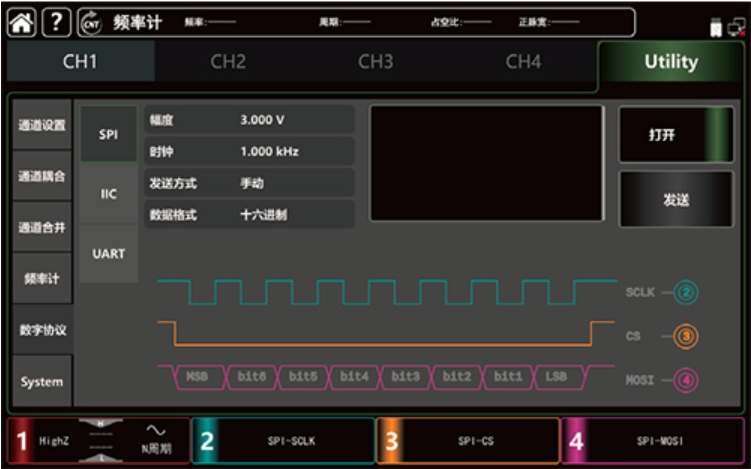
Task: Click the USB storage icon
Action: coord(716,27)
